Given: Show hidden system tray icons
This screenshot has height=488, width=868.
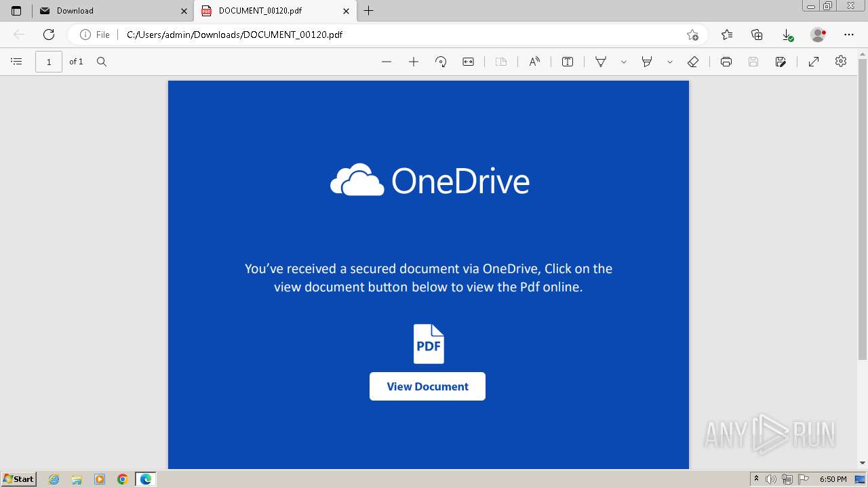Looking at the screenshot, I should [x=757, y=479].
